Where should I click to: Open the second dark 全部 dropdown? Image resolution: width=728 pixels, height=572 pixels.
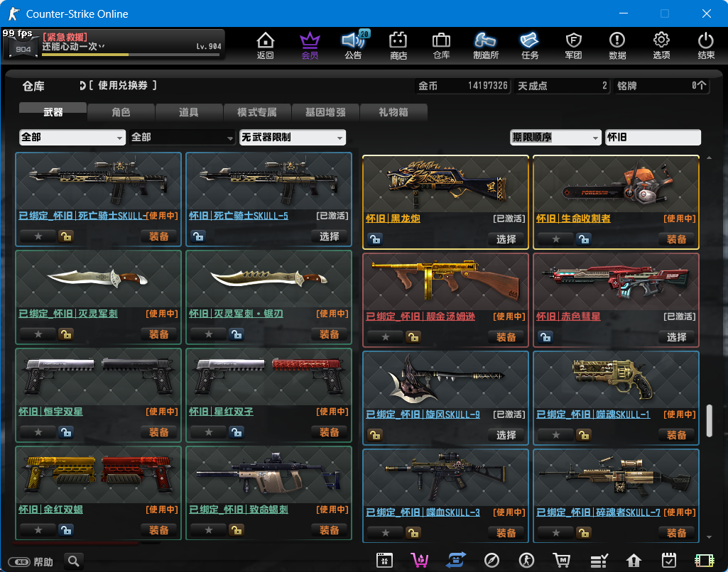[182, 137]
